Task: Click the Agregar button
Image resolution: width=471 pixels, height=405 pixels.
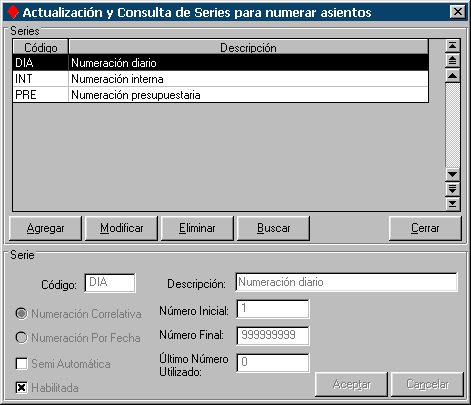Action: [45, 228]
